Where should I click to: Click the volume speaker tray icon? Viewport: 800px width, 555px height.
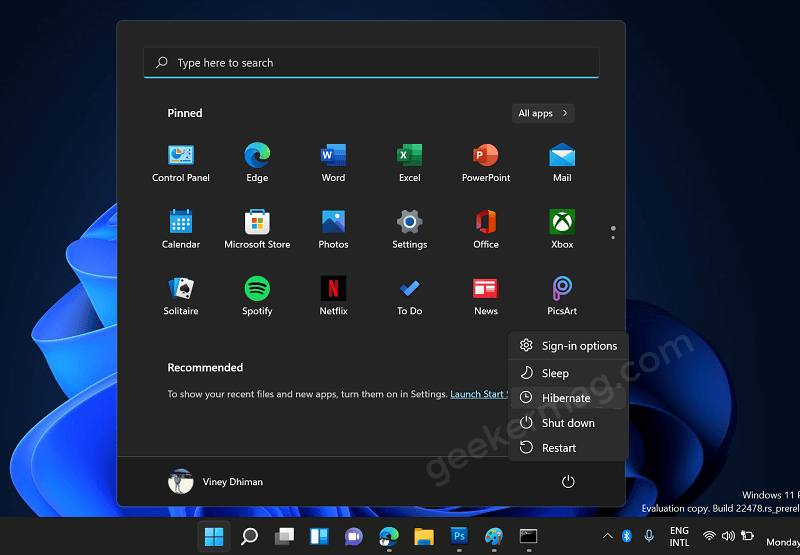coord(728,536)
